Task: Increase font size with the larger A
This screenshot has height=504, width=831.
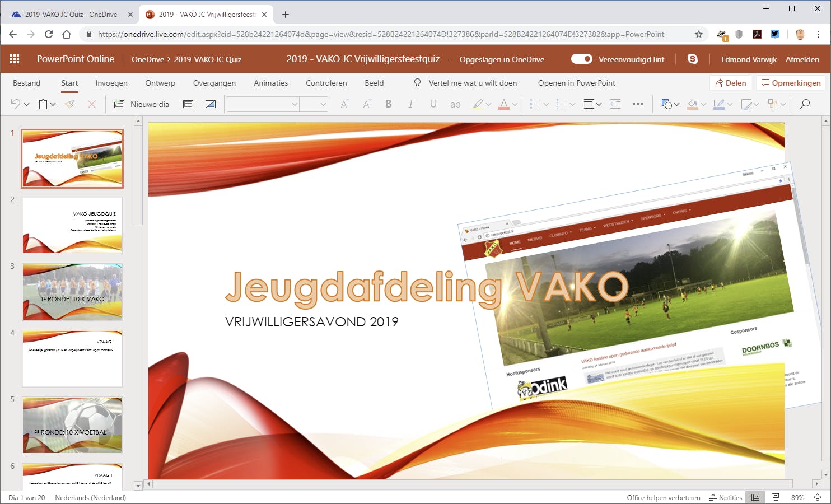Action: 344,104
